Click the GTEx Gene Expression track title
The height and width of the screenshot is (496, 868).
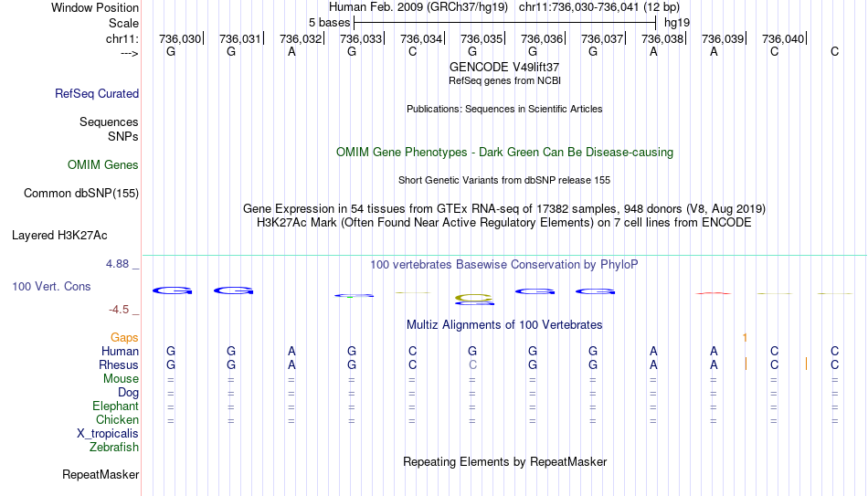point(504,208)
